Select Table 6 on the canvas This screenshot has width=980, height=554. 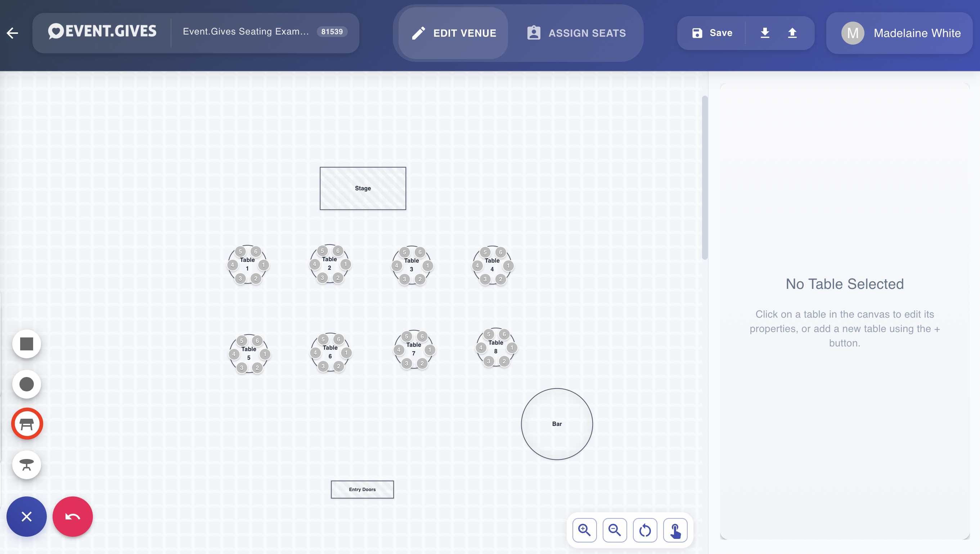331,352
